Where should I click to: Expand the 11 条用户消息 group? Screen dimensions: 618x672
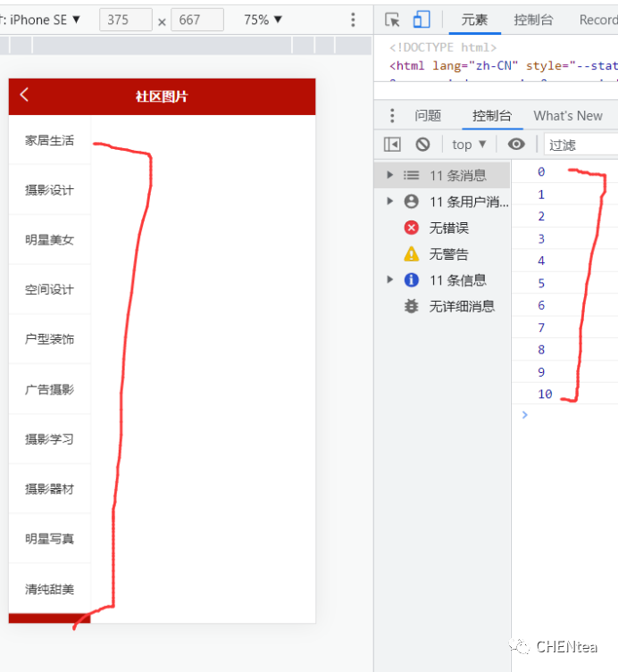click(389, 201)
